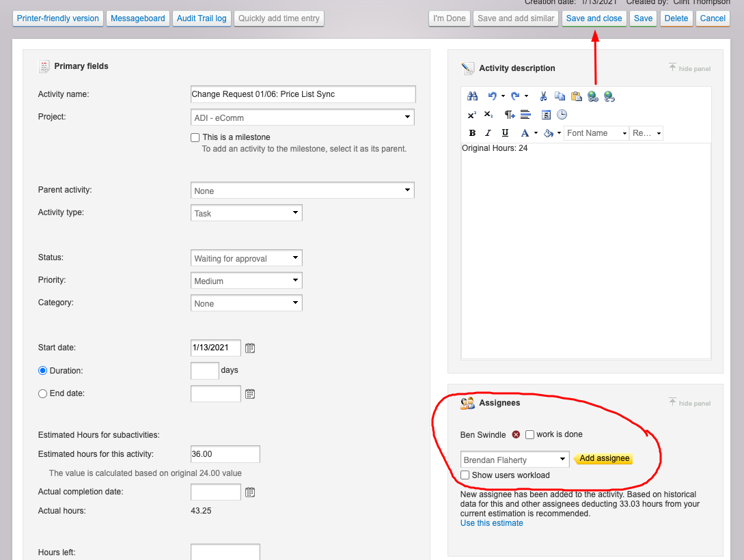
Task: Select the End date radio button
Action: click(43, 393)
